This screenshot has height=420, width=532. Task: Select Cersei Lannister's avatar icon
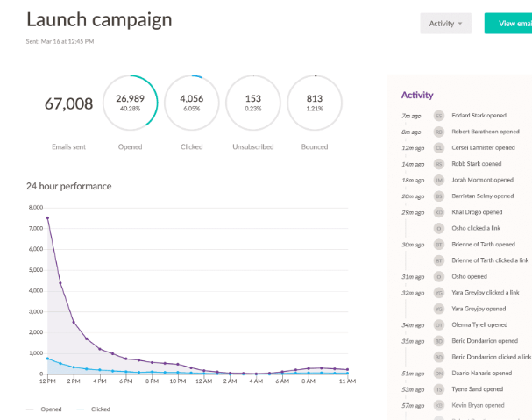439,148
